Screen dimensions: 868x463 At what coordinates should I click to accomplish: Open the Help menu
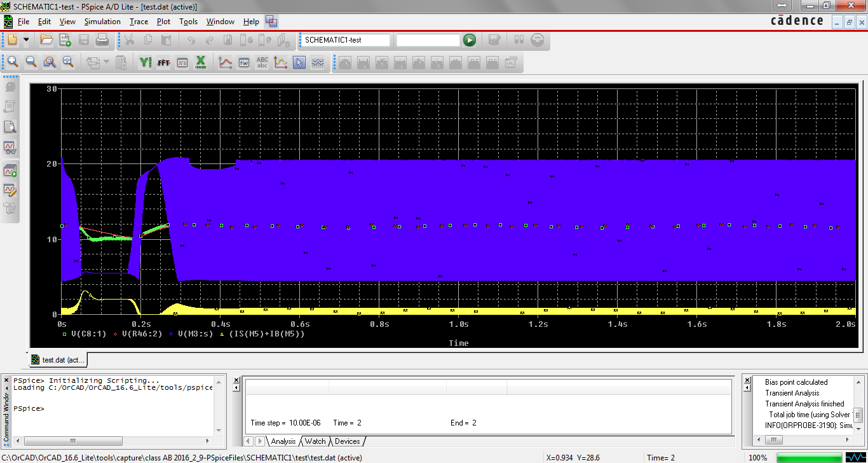pos(251,22)
